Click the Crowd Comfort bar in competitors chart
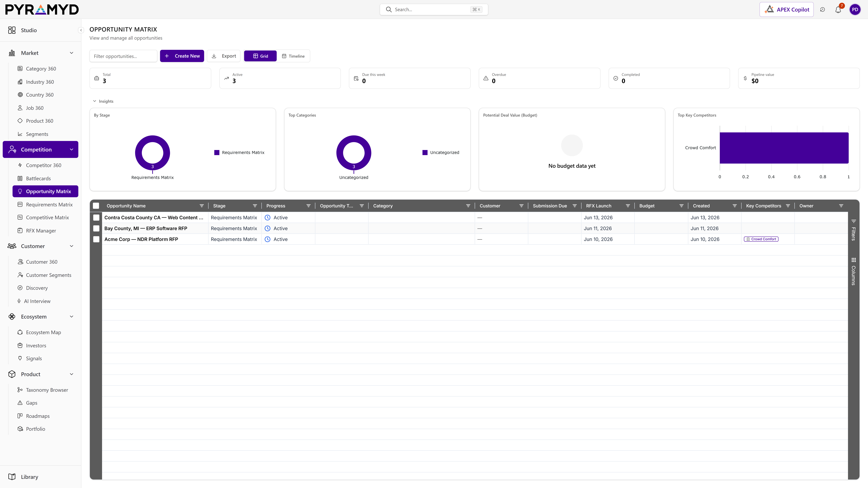 (x=784, y=148)
